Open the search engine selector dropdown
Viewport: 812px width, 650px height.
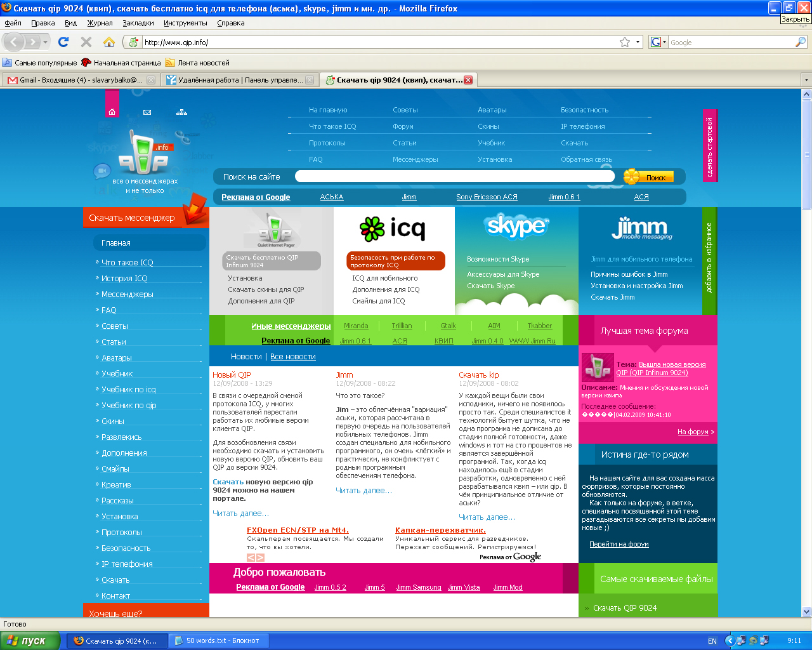coord(658,43)
